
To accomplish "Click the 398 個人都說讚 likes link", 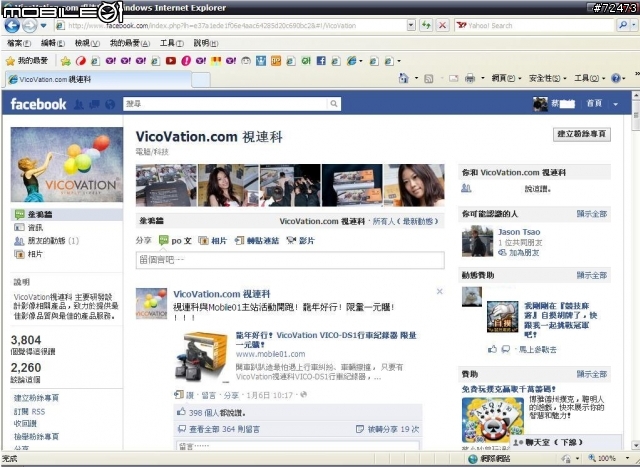I will [x=217, y=413].
